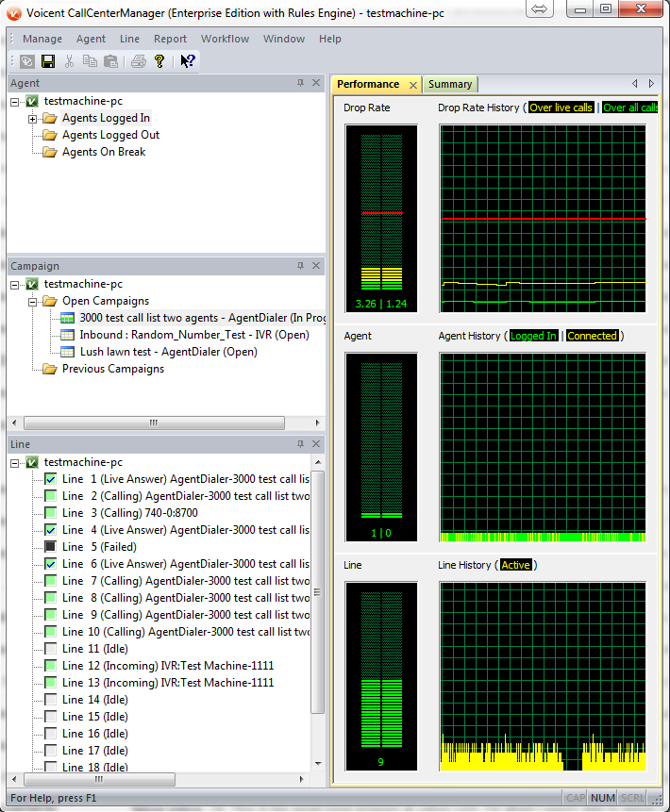Image resolution: width=670 pixels, height=812 pixels.
Task: Collapse testmachine-pc node in Line panel
Action: pos(15,463)
